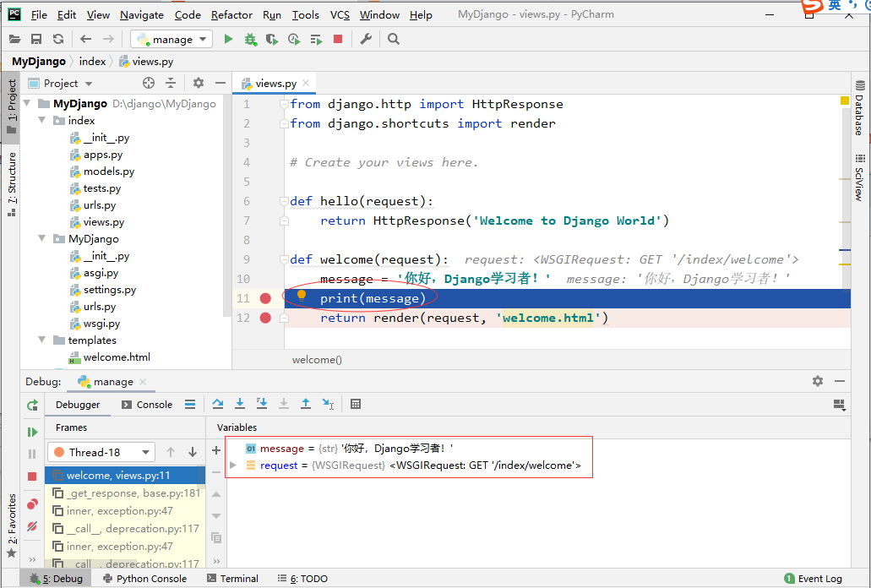Open Project panel gear options
871x588 pixels.
click(199, 84)
